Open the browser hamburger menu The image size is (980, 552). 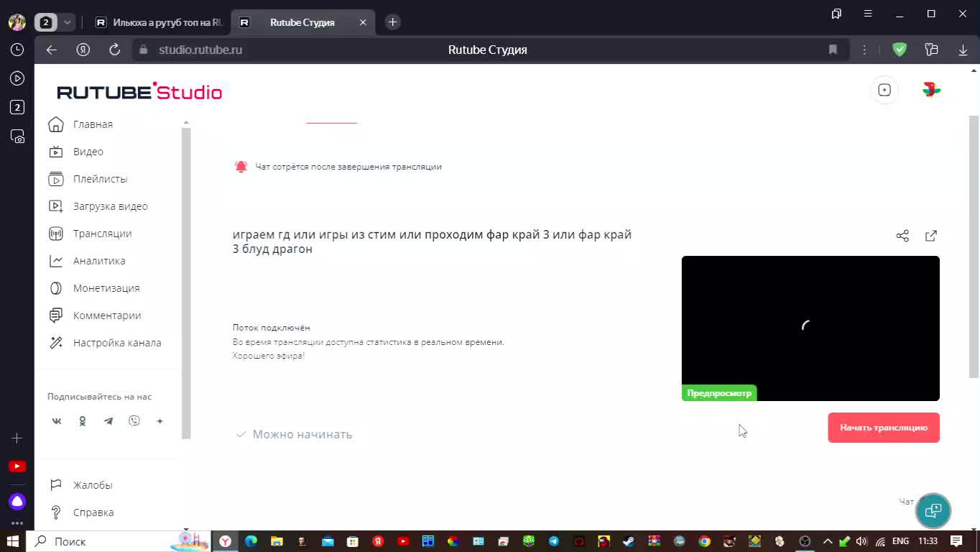pos(868,14)
